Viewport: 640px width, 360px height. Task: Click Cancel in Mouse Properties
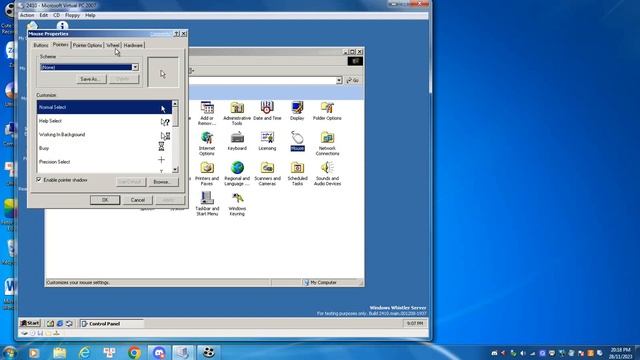pyautogui.click(x=138, y=200)
